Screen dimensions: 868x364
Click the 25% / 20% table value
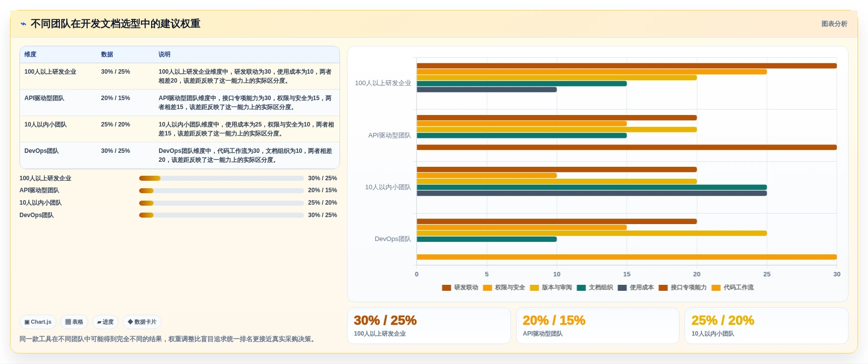[x=116, y=124]
